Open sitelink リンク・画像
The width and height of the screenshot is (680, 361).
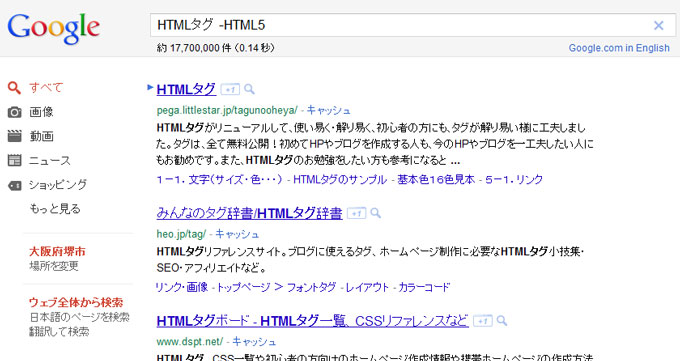(182, 287)
